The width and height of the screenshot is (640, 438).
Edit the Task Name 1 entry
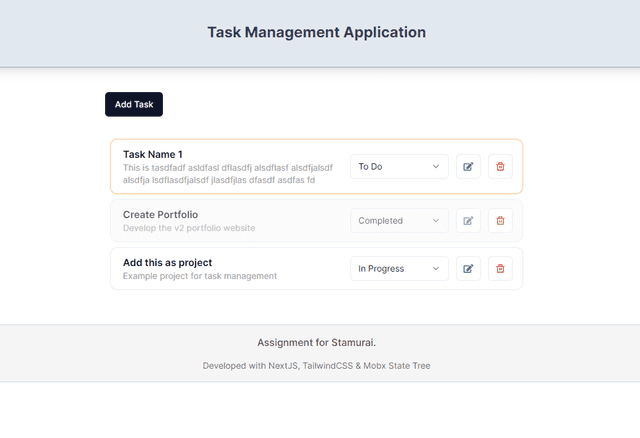point(468,166)
